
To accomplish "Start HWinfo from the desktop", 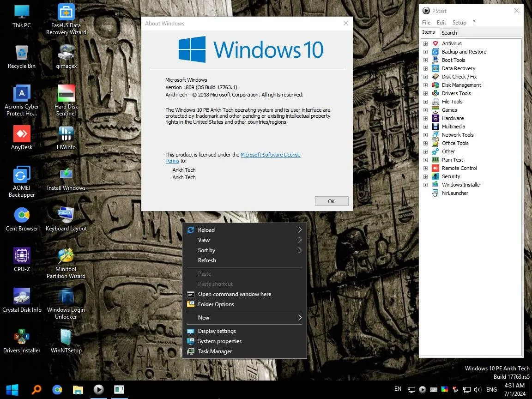I will pyautogui.click(x=66, y=134).
